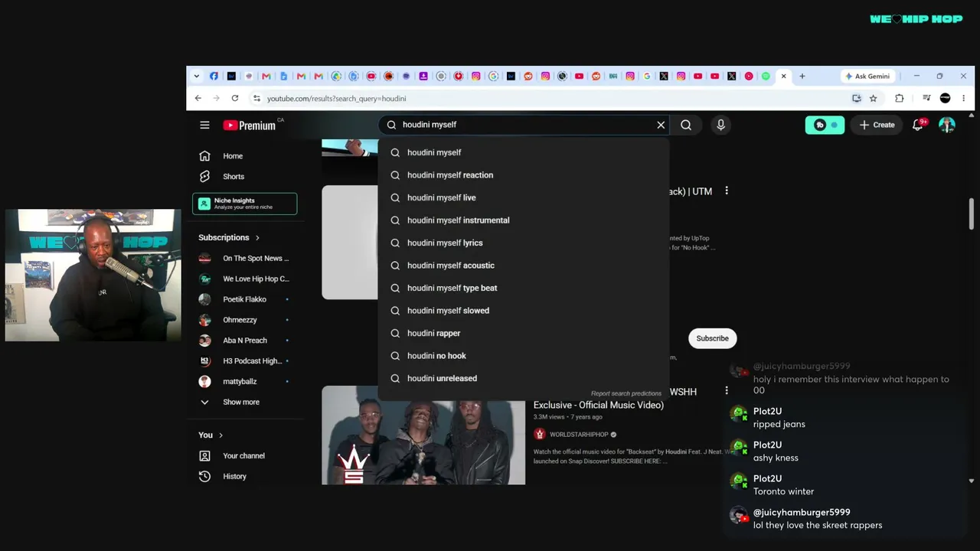Open YouTube notifications bell
The width and height of the screenshot is (980, 551).
918,125
